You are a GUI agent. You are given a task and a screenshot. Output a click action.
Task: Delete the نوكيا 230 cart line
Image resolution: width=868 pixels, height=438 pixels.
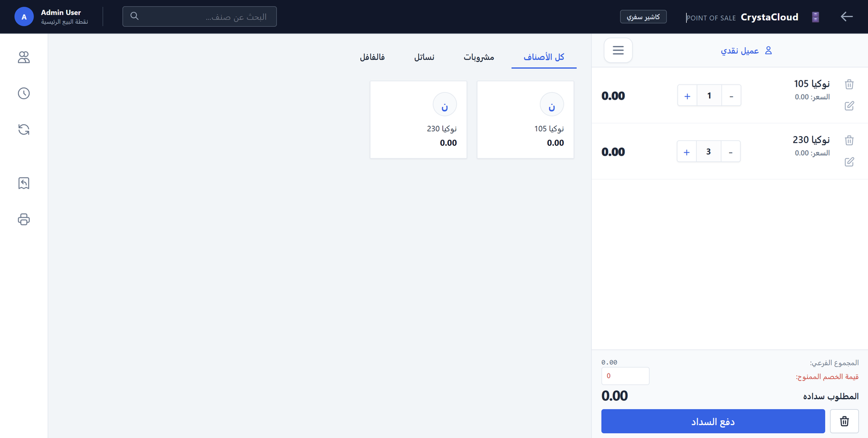pos(849,140)
